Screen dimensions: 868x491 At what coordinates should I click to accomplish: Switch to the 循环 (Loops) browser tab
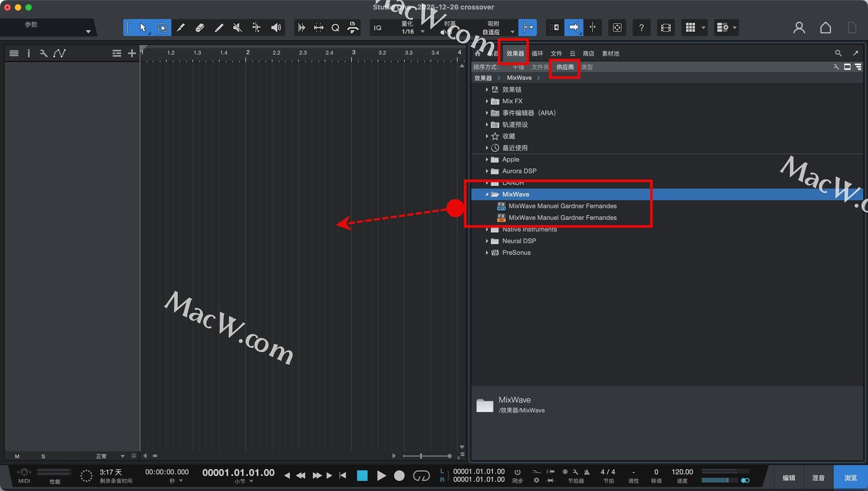coord(537,53)
